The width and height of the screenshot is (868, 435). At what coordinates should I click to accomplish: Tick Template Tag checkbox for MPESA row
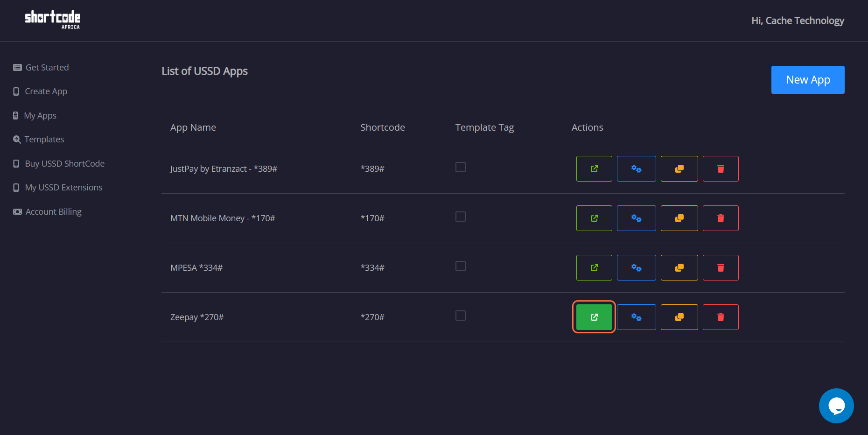click(461, 266)
